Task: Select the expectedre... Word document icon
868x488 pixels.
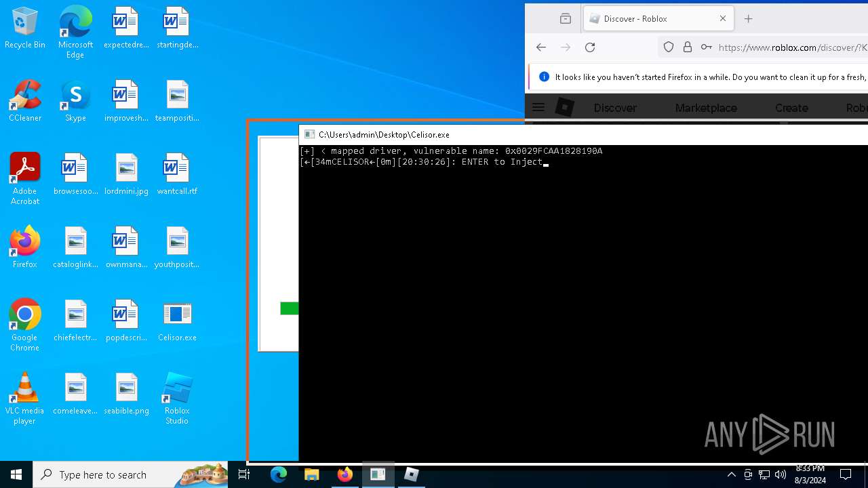Action: pyautogui.click(x=125, y=28)
